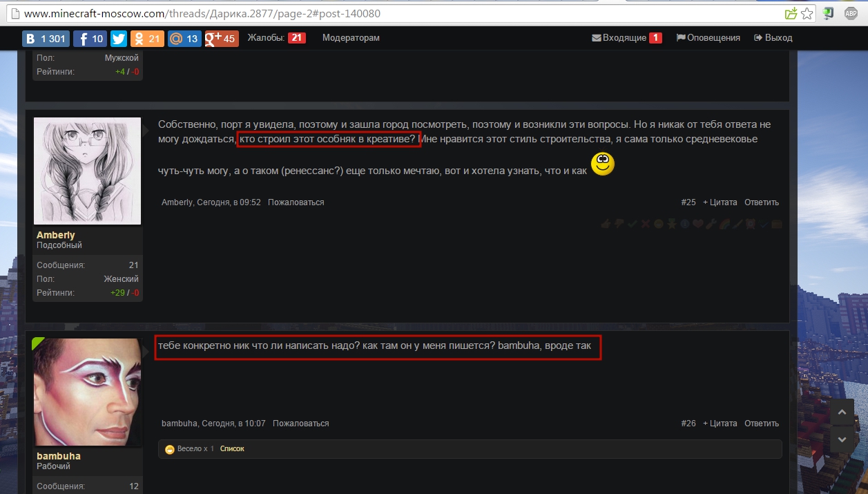Share the thread via the Facebook icon

[x=89, y=39]
